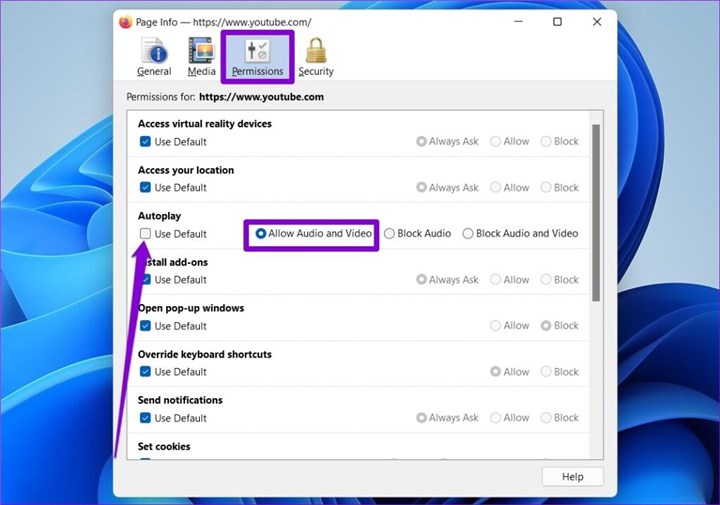720x505 pixels.
Task: Choose Allow for Override keyboard shortcuts
Action: coord(495,371)
